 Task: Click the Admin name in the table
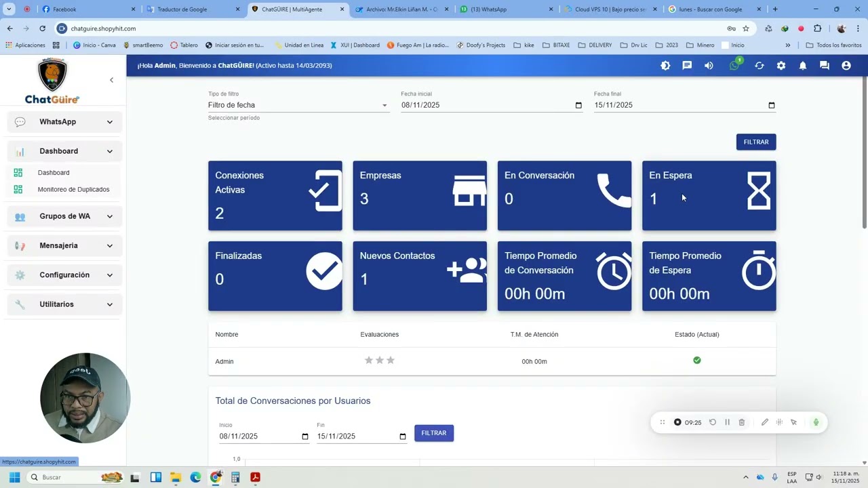224,362
